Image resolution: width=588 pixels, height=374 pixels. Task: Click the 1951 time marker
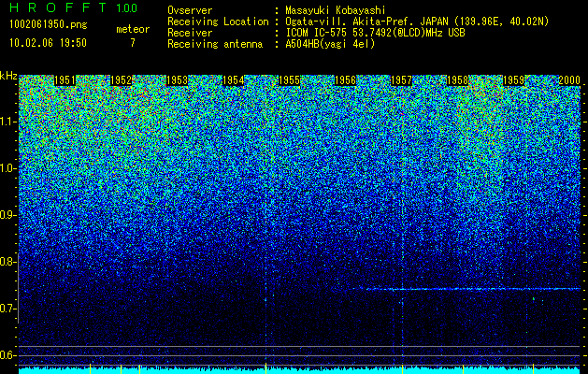pos(65,80)
